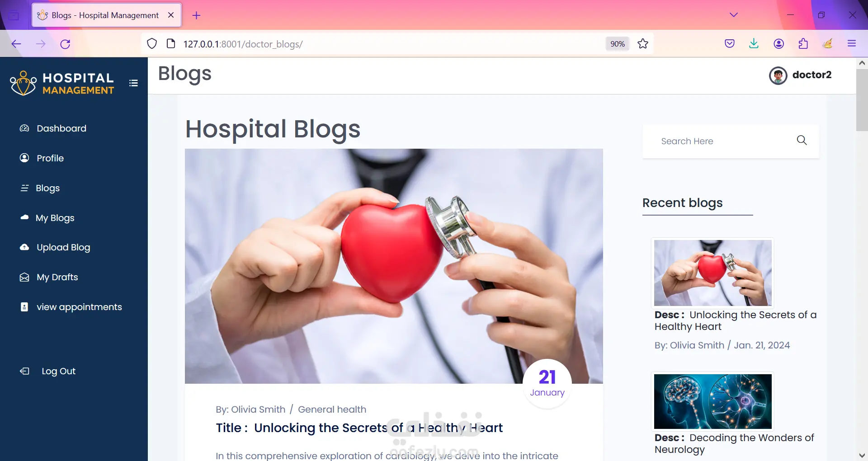Open the healthy heart recent blog thumbnail

712,273
